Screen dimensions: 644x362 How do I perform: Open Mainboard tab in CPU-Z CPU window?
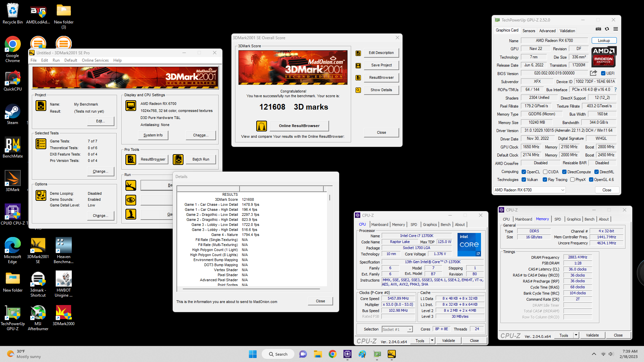coord(380,225)
